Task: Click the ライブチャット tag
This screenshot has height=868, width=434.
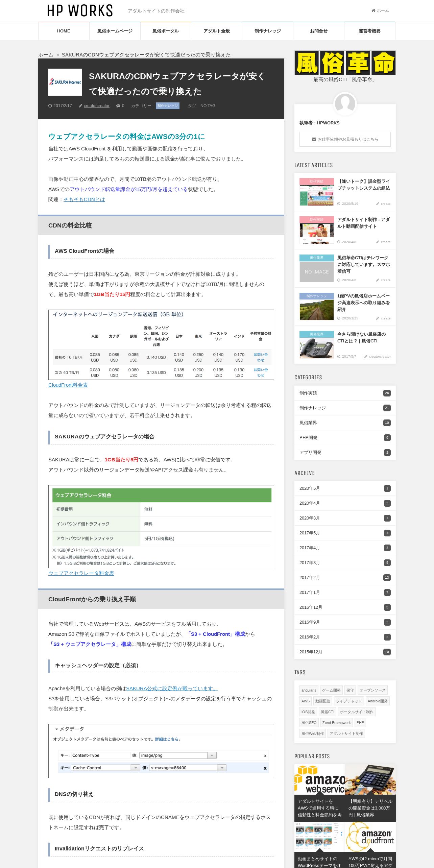Action: click(x=349, y=701)
